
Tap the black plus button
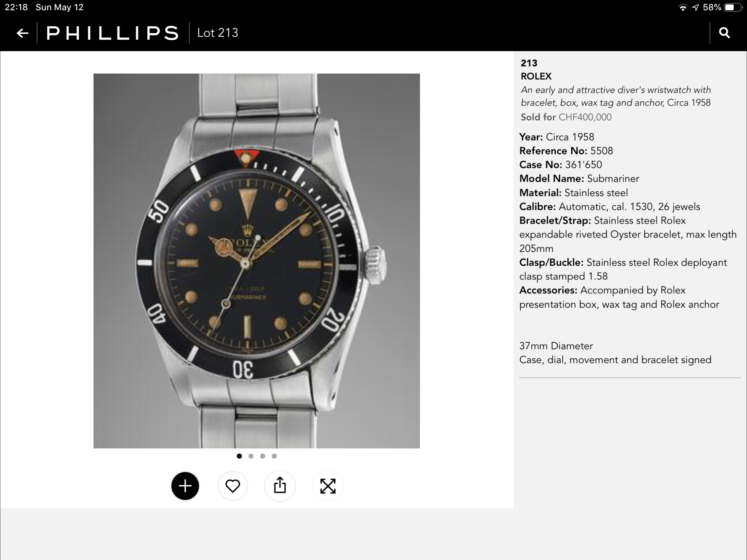click(185, 486)
